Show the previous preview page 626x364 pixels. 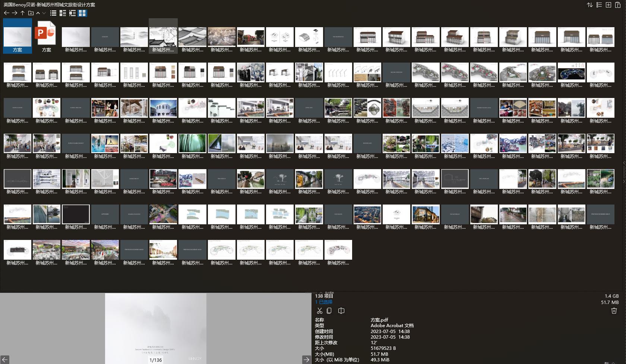coord(4,360)
